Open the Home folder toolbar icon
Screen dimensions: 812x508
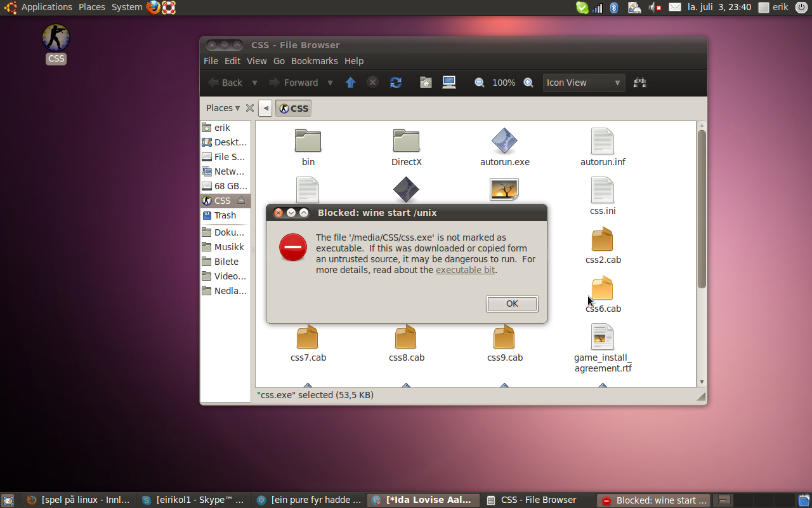(x=426, y=83)
